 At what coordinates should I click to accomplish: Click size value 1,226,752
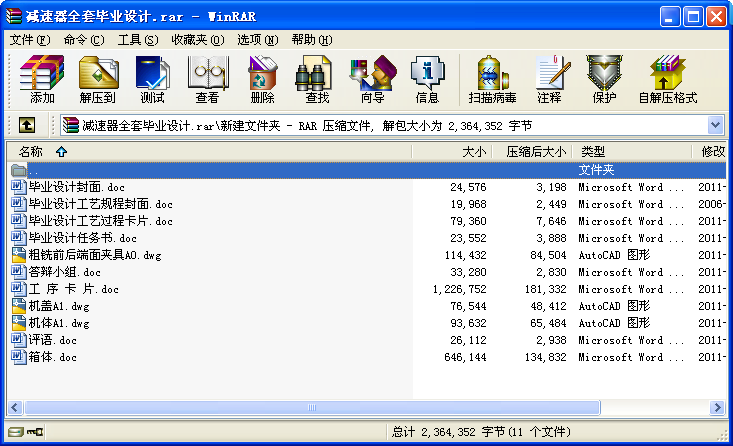click(460, 289)
